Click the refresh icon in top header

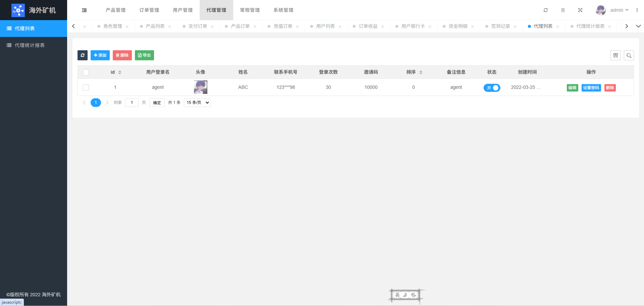[x=546, y=10]
